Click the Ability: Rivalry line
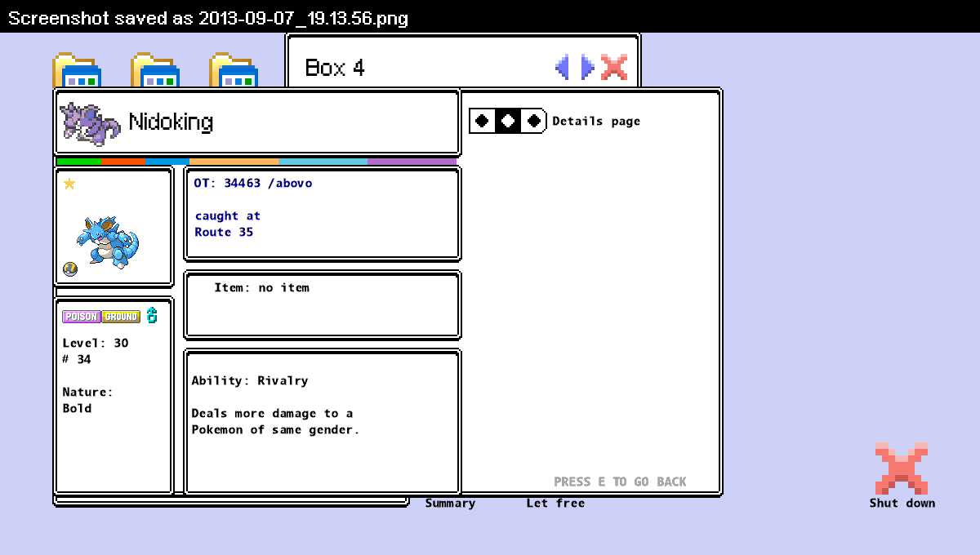This screenshot has width=980, height=555. (x=250, y=381)
